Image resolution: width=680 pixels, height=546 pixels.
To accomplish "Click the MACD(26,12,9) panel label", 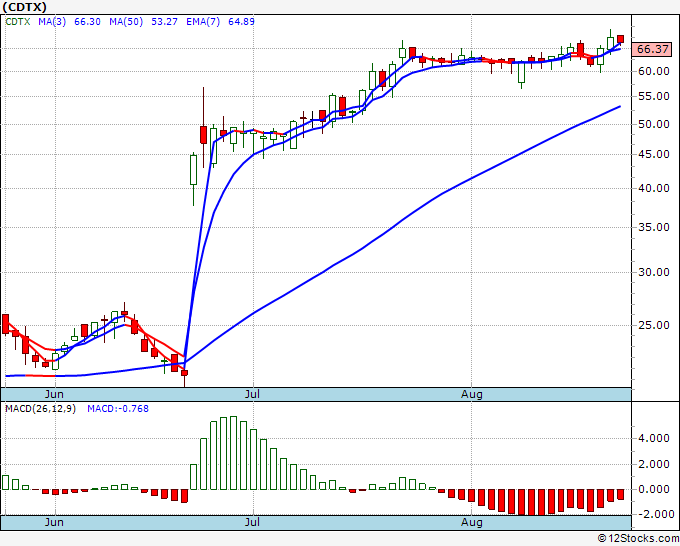I will point(40,409).
